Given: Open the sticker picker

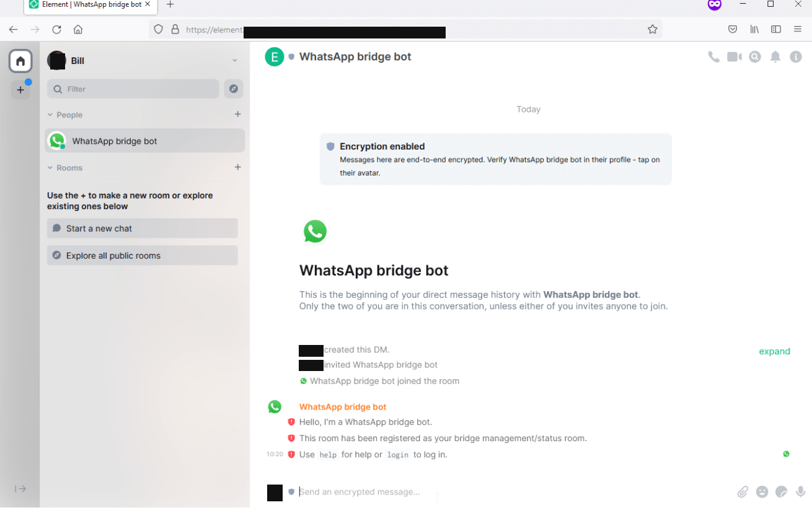Looking at the screenshot, I should tap(781, 492).
